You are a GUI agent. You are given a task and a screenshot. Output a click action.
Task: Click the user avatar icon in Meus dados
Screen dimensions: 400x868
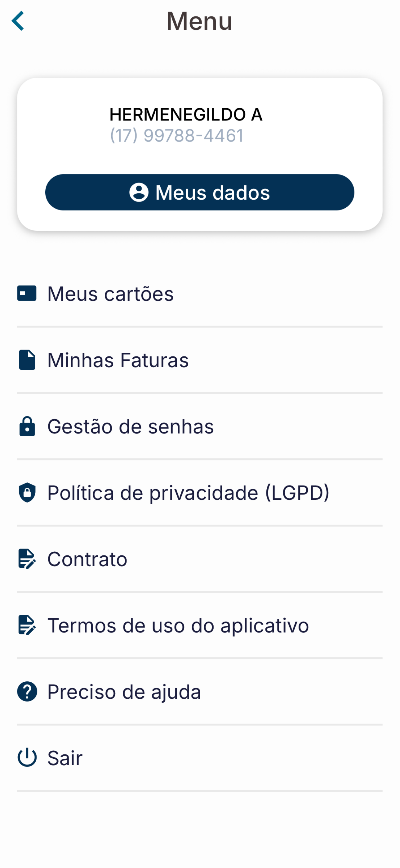pyautogui.click(x=139, y=192)
